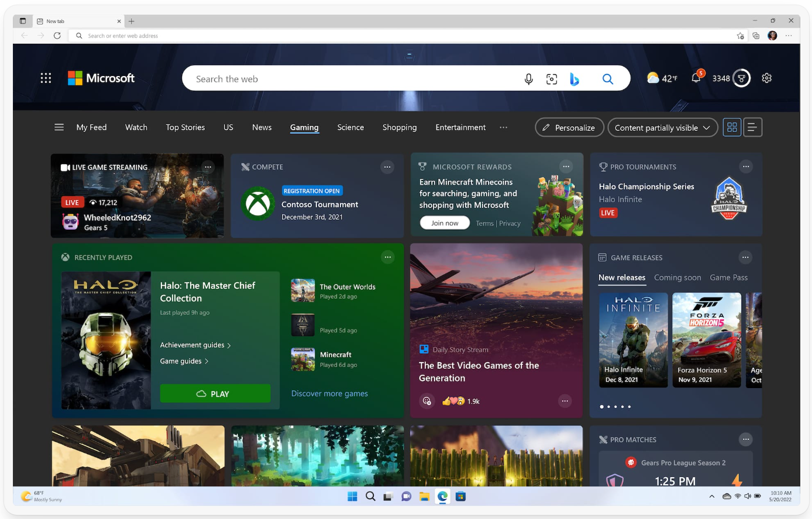The width and height of the screenshot is (812, 519).
Task: Open Halo Championship Series logo
Action: click(729, 198)
